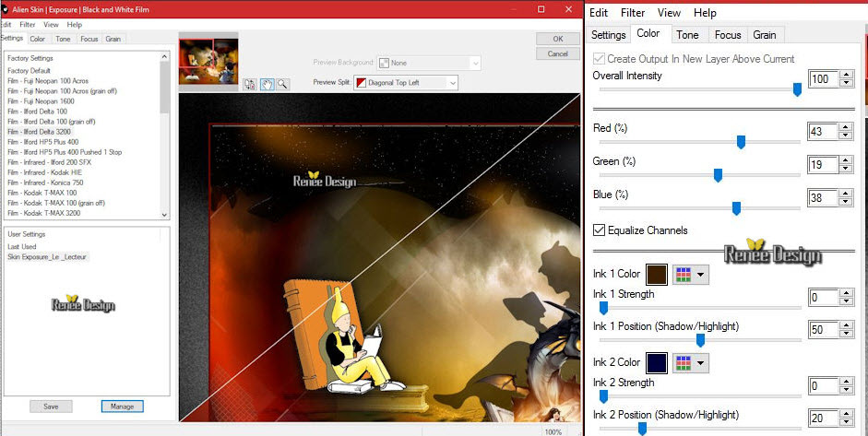The height and width of the screenshot is (436, 868).
Task: Open View menu in Exposure dialog
Action: pyautogui.click(x=52, y=25)
